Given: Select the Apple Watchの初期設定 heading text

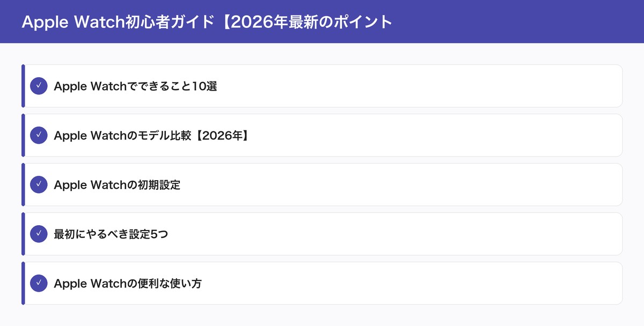Looking at the screenshot, I should [117, 184].
